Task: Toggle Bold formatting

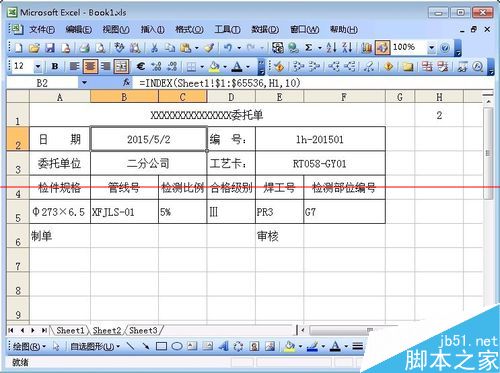Action: click(55, 67)
